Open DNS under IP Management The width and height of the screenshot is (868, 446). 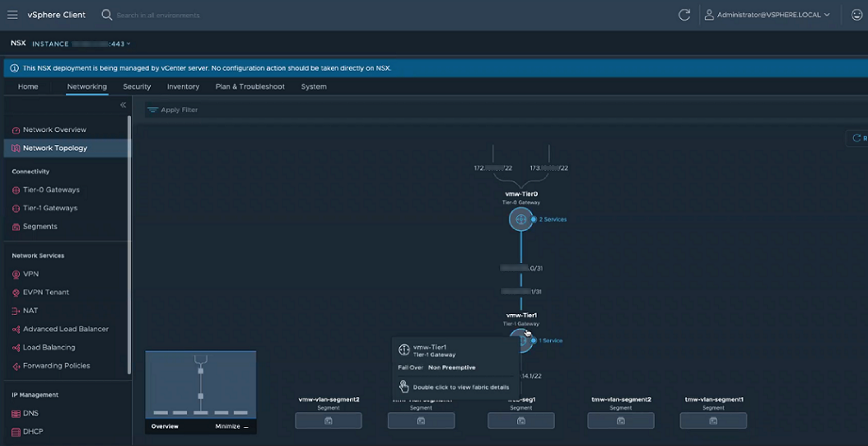tap(31, 413)
